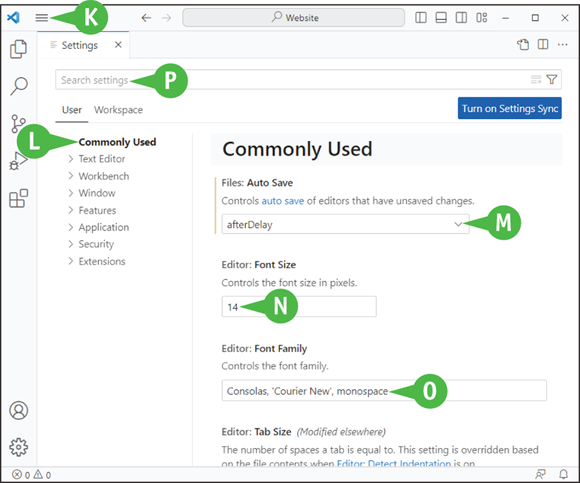Click the Editor: Detect Indentation link
This screenshot has width=580, height=483.
pyautogui.click(x=394, y=464)
